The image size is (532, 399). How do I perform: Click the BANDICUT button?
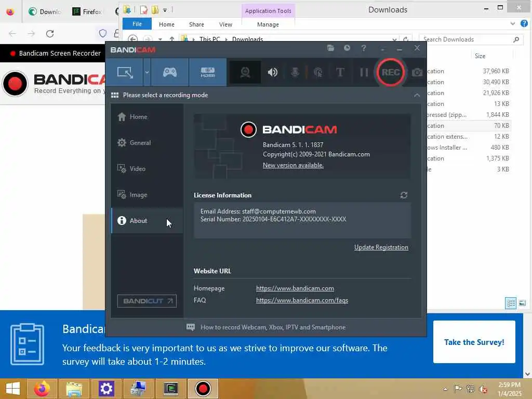coord(147,301)
